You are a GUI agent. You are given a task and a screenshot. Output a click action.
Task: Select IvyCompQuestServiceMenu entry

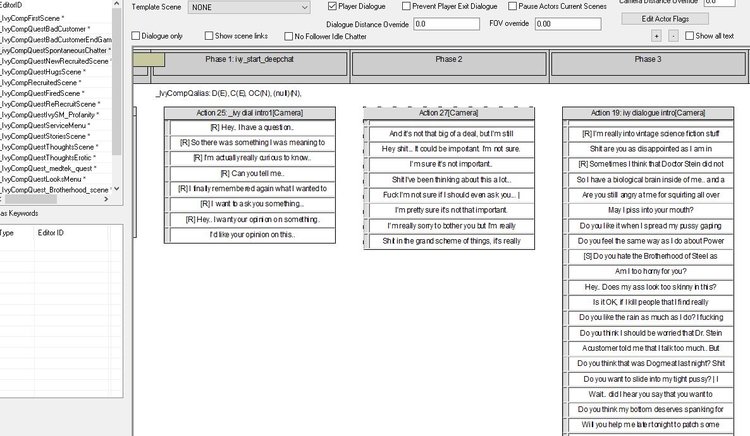click(x=46, y=125)
